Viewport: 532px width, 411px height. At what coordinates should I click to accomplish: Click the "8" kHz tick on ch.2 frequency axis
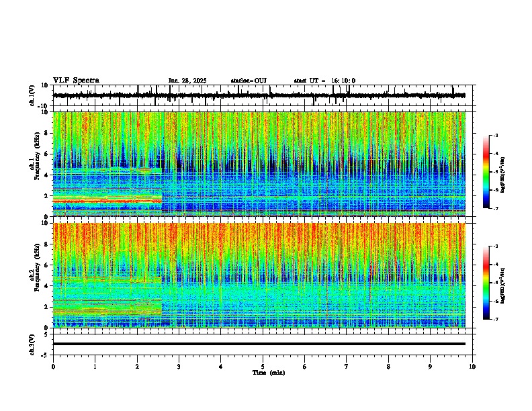[x=46, y=244]
